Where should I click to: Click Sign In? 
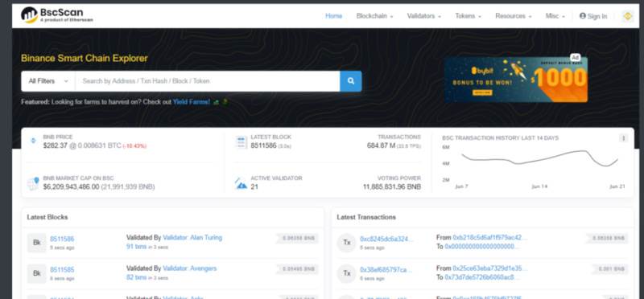(593, 16)
